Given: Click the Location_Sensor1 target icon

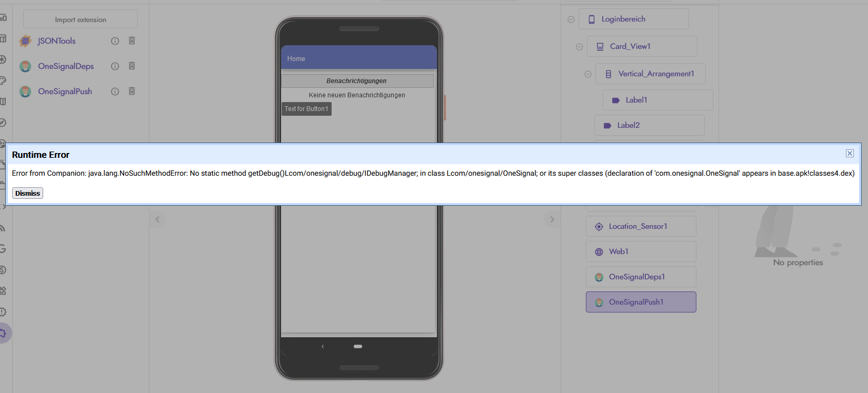Looking at the screenshot, I should (x=599, y=227).
